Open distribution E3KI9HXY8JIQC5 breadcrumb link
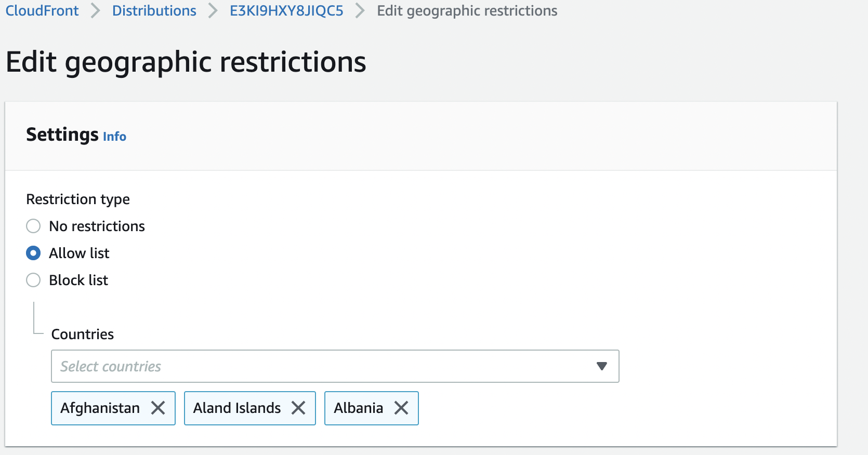The height and width of the screenshot is (455, 868). pos(286,11)
